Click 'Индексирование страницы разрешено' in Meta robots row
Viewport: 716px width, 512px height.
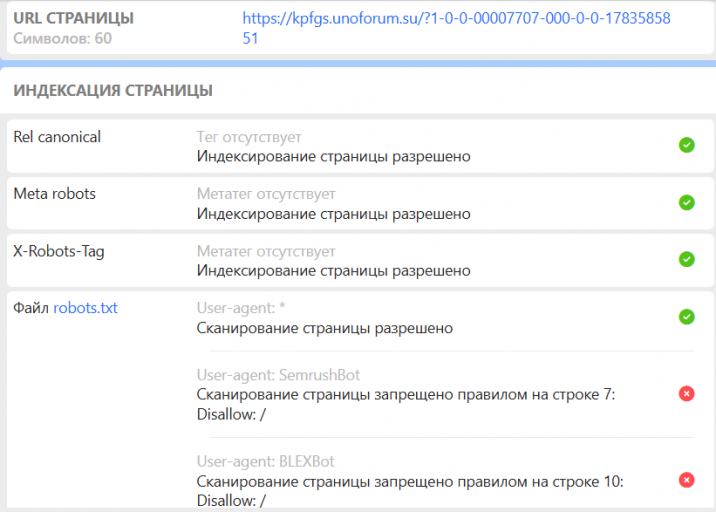point(333,214)
